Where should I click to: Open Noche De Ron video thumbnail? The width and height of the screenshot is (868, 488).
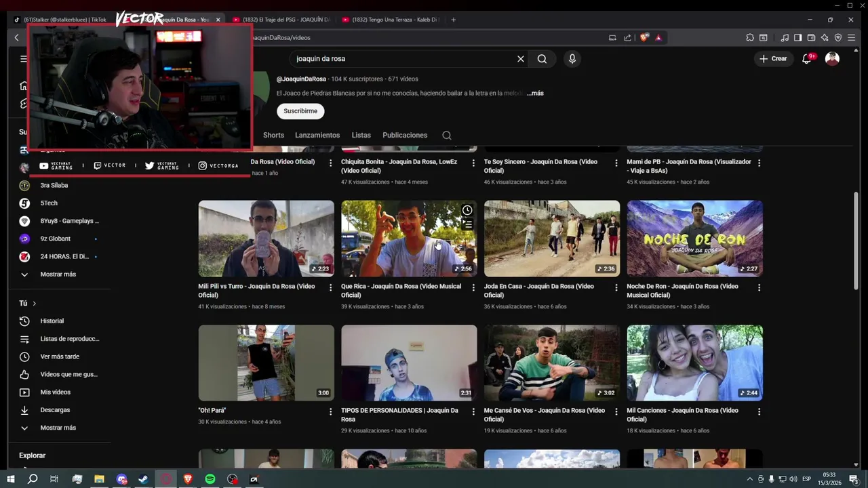point(694,239)
